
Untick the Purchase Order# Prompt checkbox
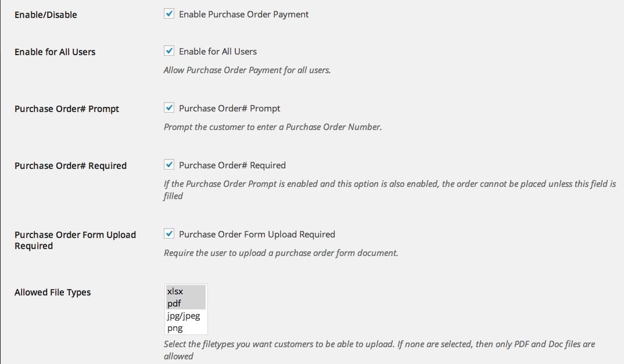click(169, 108)
